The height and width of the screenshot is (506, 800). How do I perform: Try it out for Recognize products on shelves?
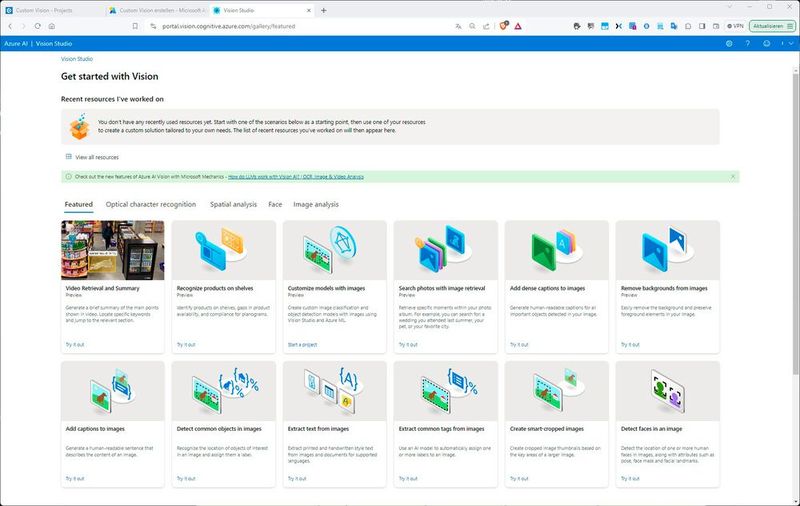point(186,345)
